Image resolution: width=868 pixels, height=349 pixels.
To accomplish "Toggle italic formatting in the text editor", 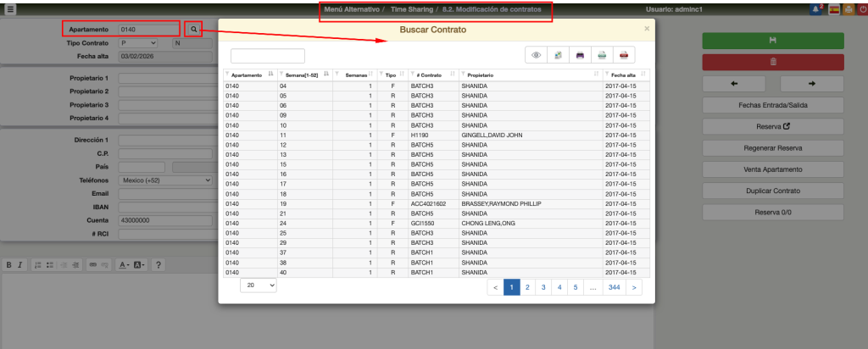I will (20, 265).
